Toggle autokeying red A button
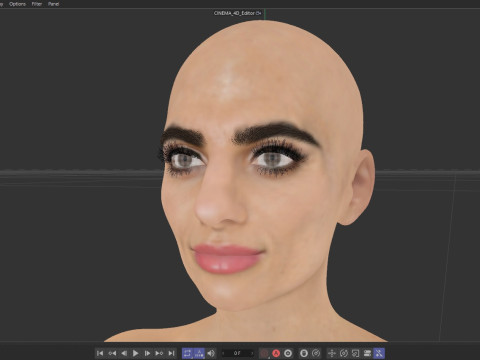This screenshot has height=360, width=480. [276, 353]
